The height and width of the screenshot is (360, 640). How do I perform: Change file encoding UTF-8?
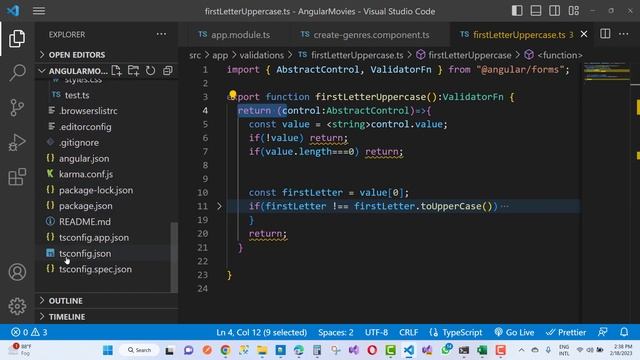[376, 332]
